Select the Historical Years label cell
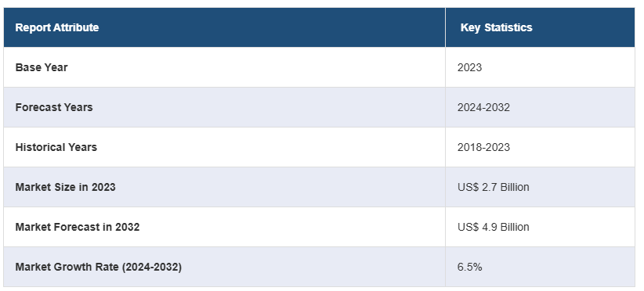The width and height of the screenshot is (644, 291). click(224, 147)
